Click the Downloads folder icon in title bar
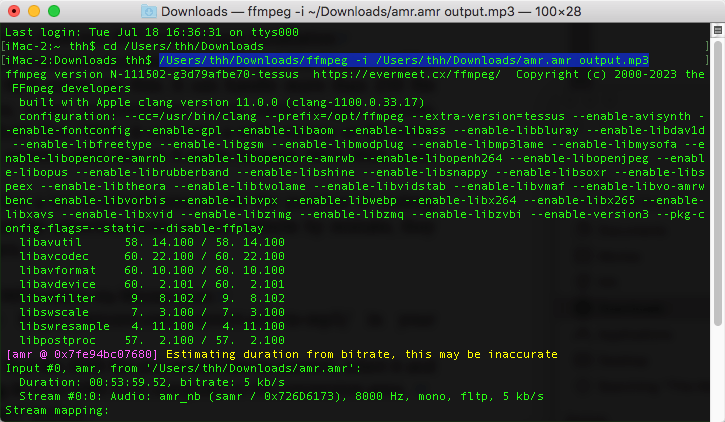725x422 pixels. tap(148, 11)
